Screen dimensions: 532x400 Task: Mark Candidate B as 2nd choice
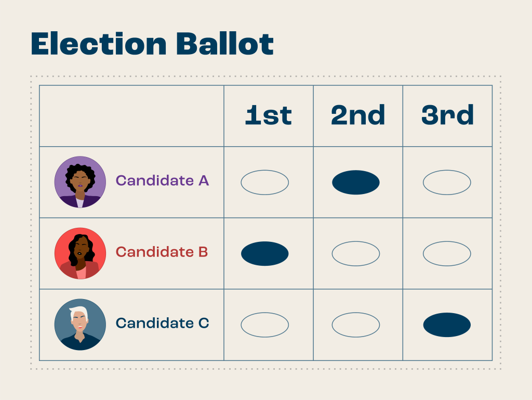click(356, 254)
